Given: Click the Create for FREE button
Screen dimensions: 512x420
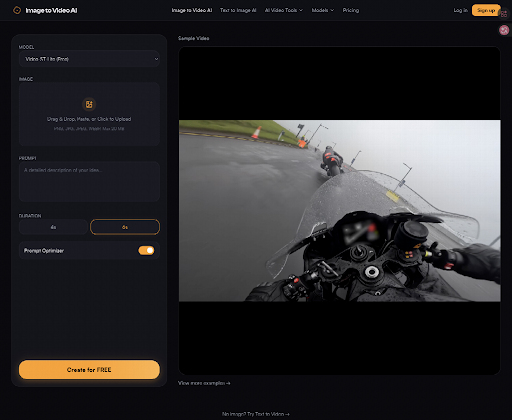Looking at the screenshot, I should click(89, 369).
